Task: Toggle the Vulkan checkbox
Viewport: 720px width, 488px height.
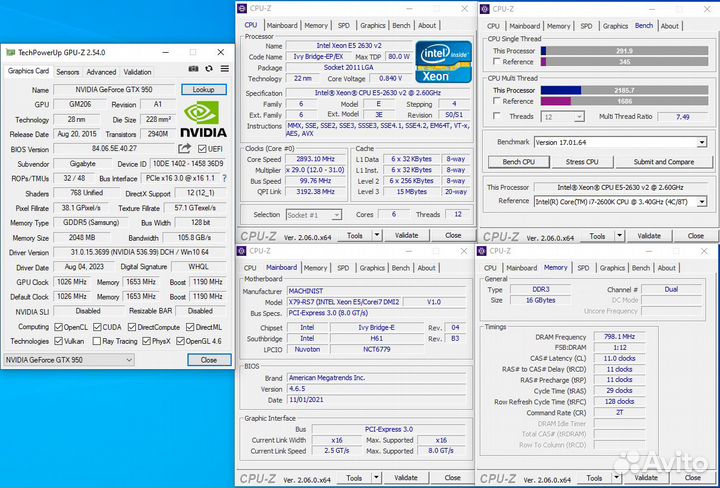Action: click(58, 341)
